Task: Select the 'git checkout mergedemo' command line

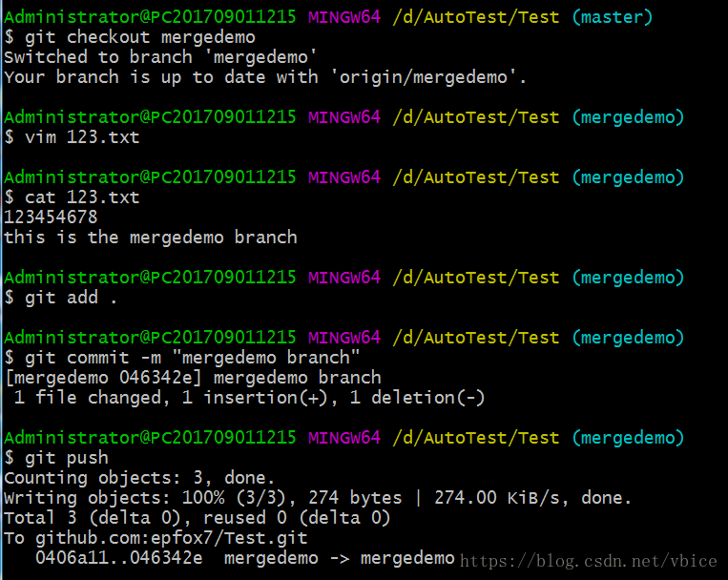Action: click(x=130, y=37)
